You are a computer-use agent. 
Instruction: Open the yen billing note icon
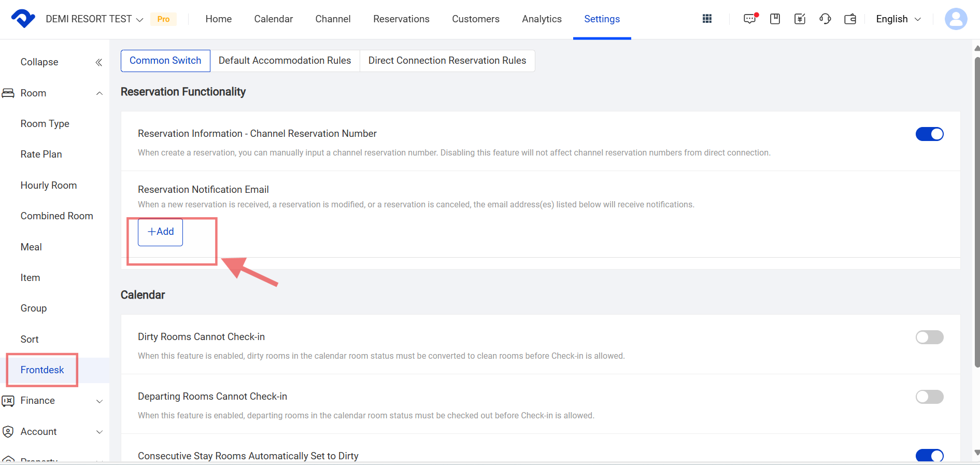pos(800,19)
